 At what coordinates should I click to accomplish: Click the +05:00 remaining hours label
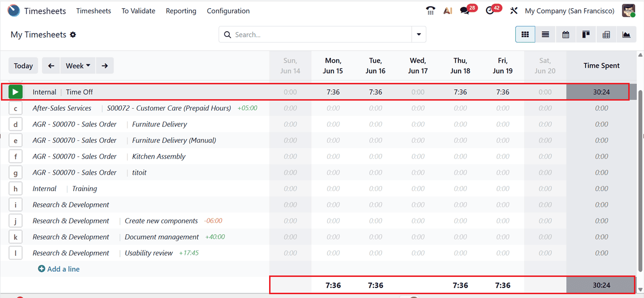click(247, 108)
